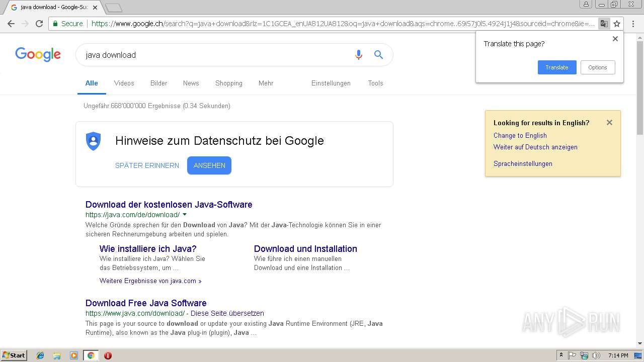Expand the java.com/de/download dropdown arrow
Viewport: 644px width, 362px height.
(x=185, y=215)
